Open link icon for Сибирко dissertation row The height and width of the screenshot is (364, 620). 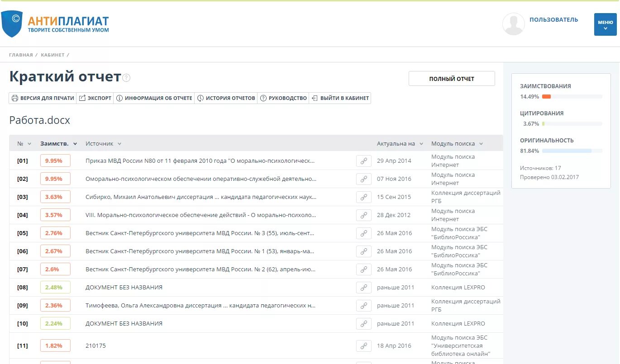pyautogui.click(x=363, y=197)
